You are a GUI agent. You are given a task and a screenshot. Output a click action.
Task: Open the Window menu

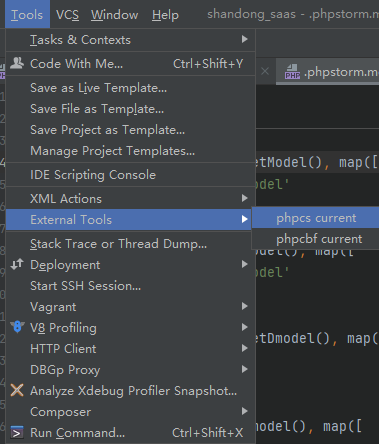(x=114, y=15)
